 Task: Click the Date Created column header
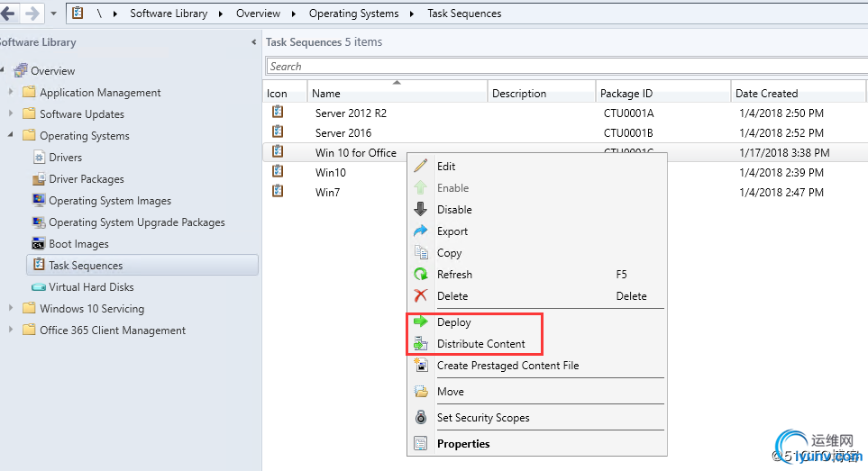point(766,93)
